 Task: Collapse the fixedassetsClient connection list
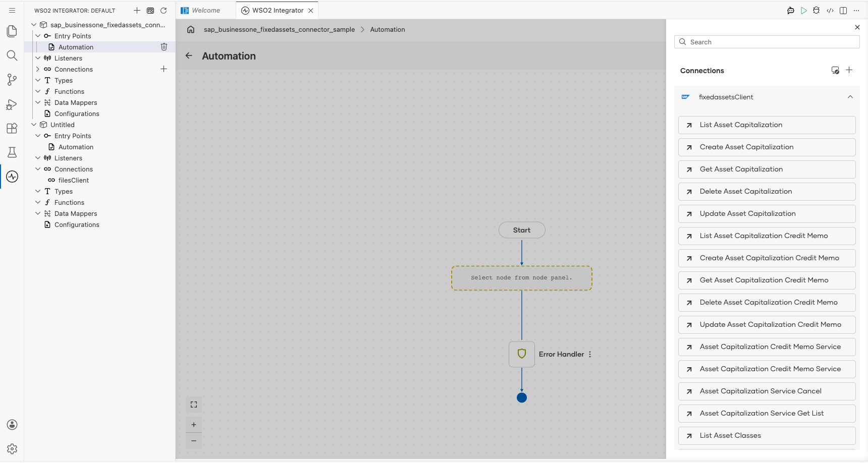click(x=850, y=97)
